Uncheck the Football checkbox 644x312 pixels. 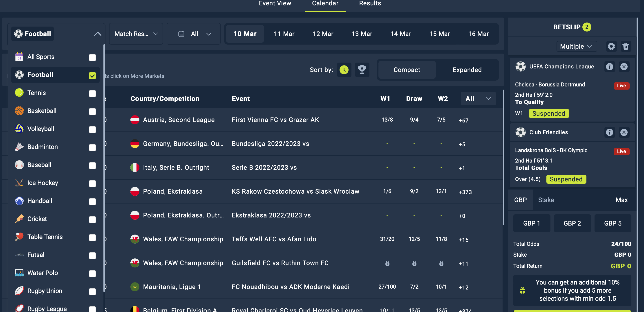point(92,76)
